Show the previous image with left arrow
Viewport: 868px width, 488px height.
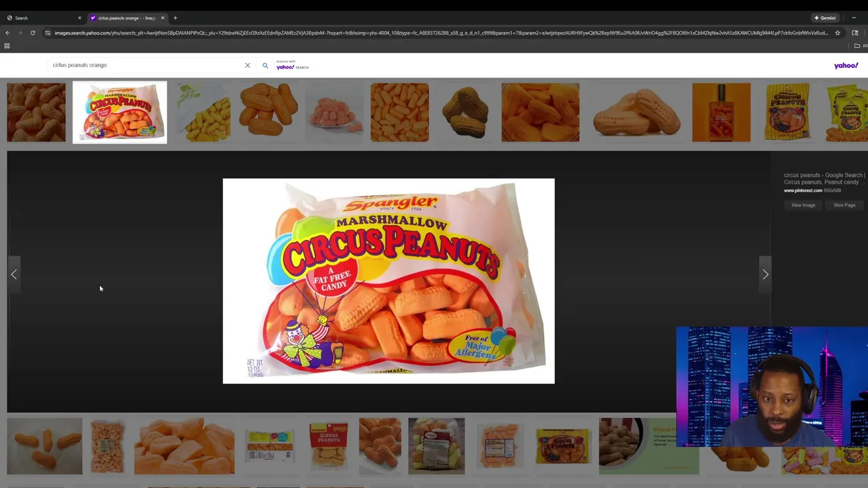[14, 274]
